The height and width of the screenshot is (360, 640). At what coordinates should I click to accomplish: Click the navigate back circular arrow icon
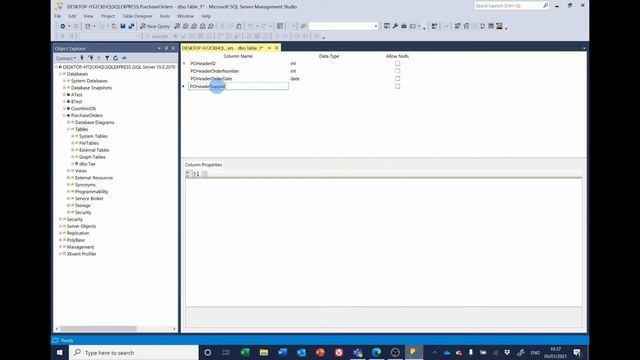[x=62, y=26]
